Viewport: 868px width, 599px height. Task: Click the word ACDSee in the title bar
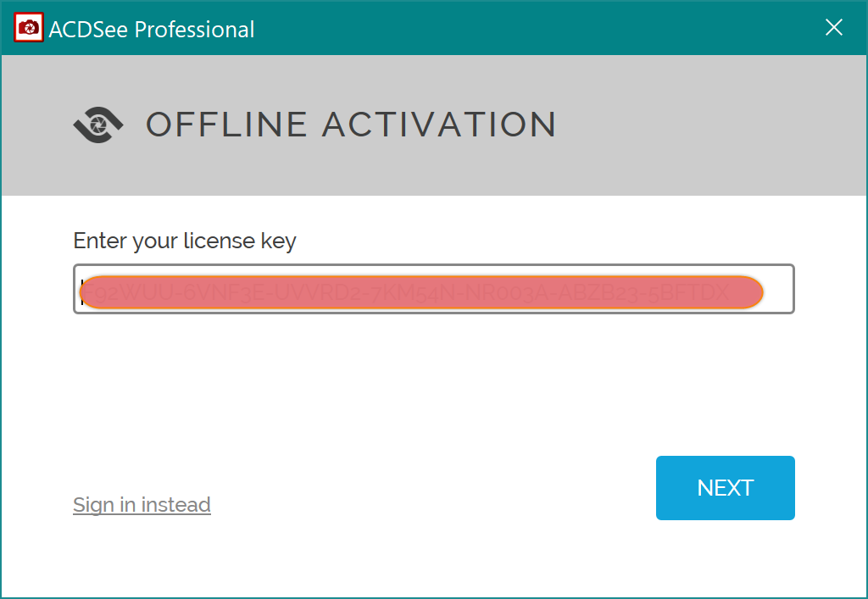(88, 29)
